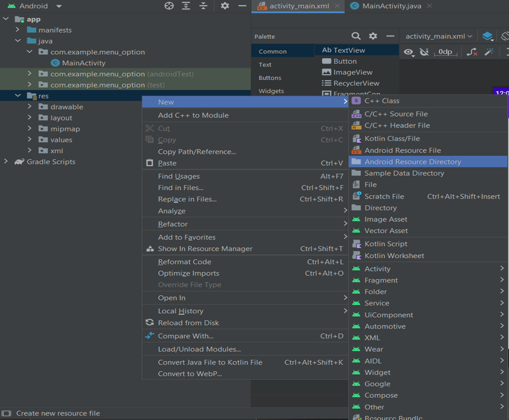Open the Project panel settings gear
The height and width of the screenshot is (420, 509).
[225, 6]
